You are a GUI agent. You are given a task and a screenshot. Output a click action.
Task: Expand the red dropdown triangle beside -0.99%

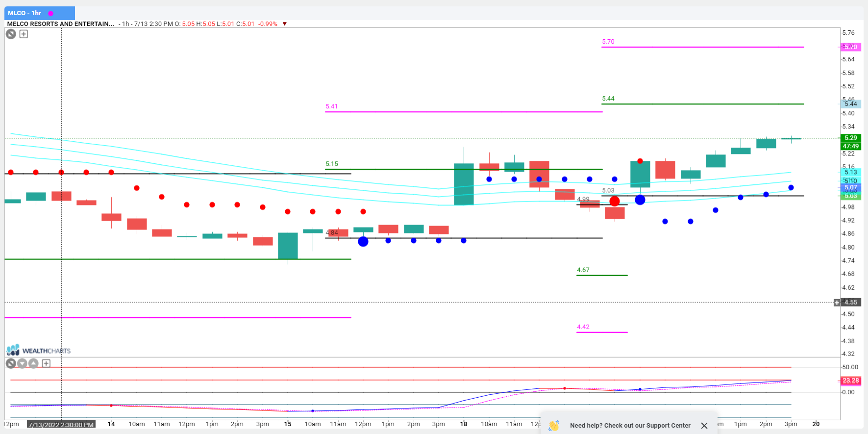(x=285, y=24)
